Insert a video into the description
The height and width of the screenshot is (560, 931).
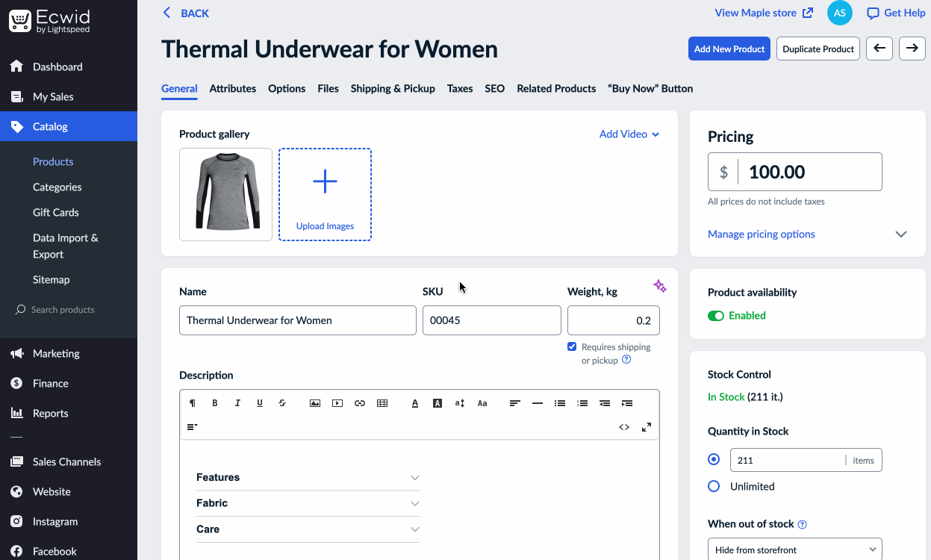pyautogui.click(x=337, y=403)
